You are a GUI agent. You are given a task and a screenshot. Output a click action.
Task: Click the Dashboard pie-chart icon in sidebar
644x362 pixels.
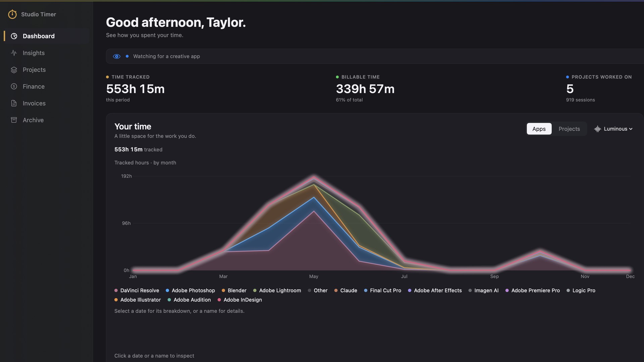14,36
